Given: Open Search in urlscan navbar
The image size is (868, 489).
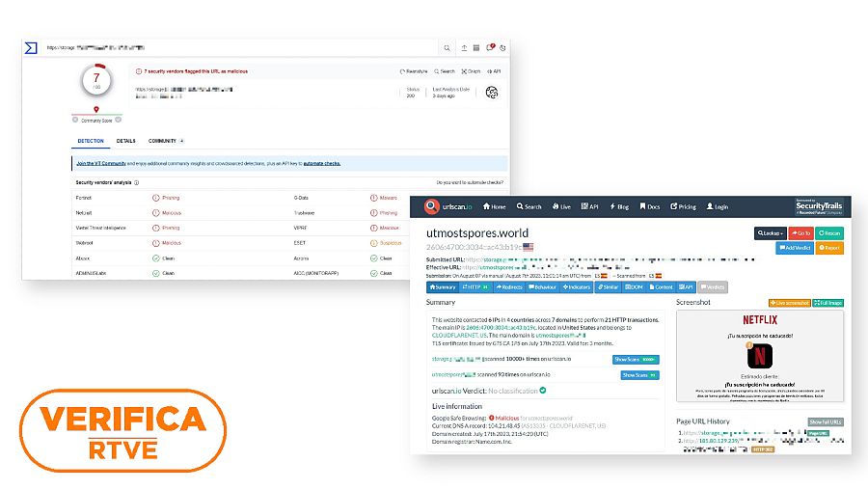Looking at the screenshot, I should 529,206.
